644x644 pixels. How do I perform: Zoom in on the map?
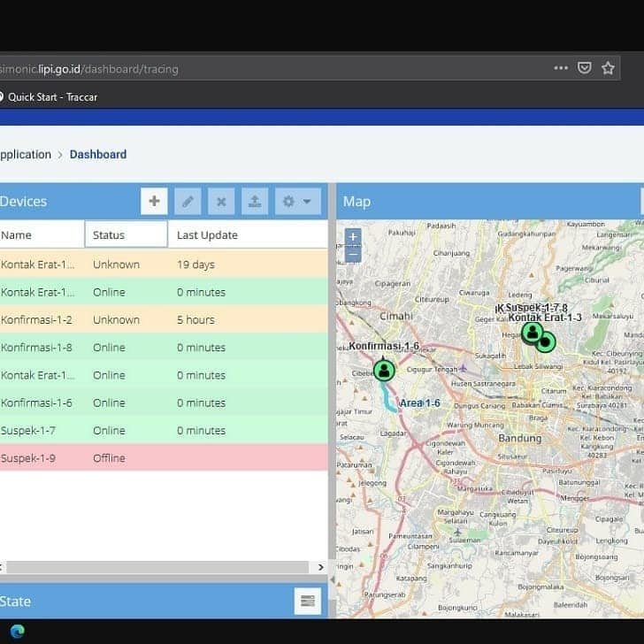pos(353,237)
